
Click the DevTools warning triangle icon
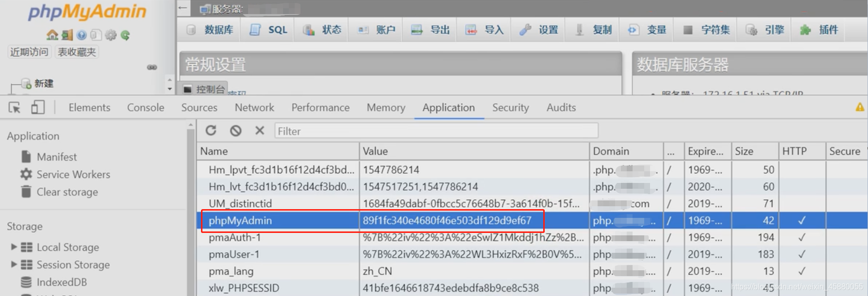point(860,107)
